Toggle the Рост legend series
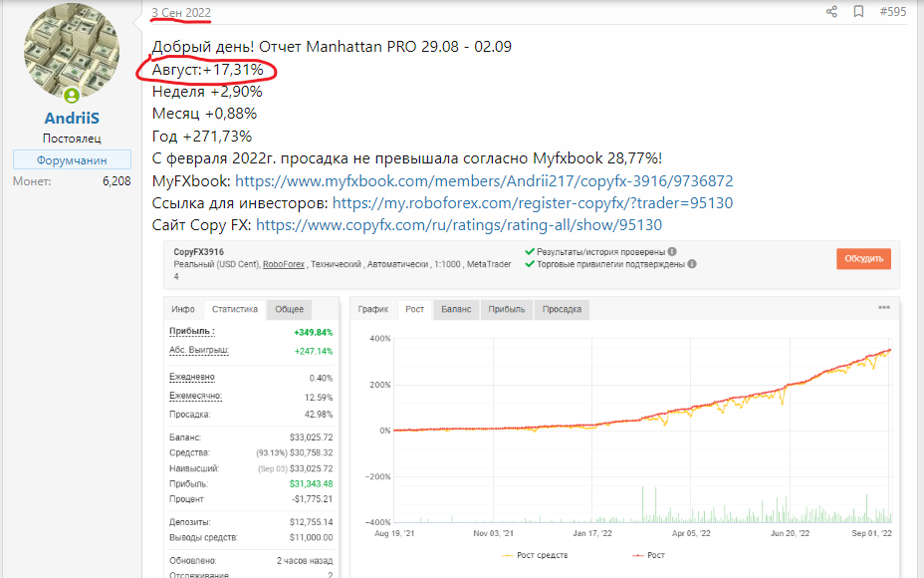 coord(648,555)
